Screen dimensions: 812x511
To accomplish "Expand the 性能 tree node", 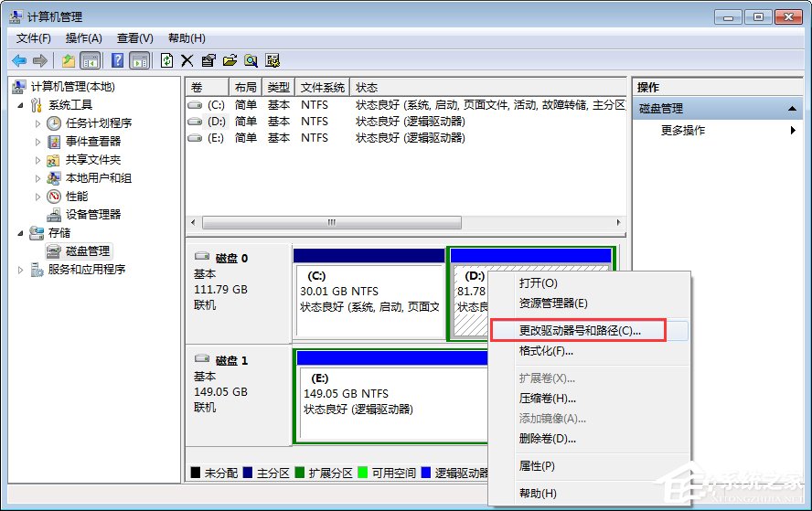I will [x=37, y=197].
